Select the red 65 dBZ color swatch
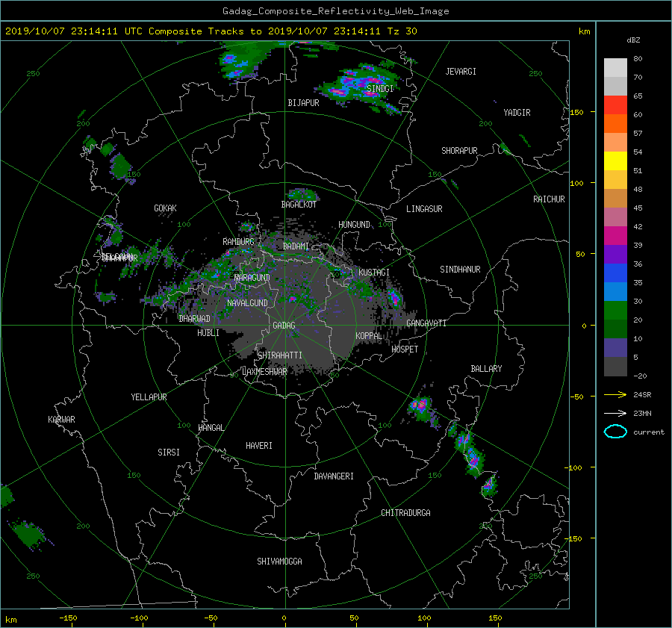This screenshot has width=672, height=628. (x=615, y=105)
